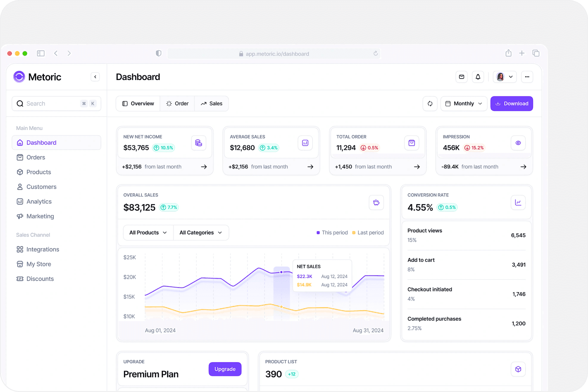Click the coins icon in New Net Income card

coord(199,143)
